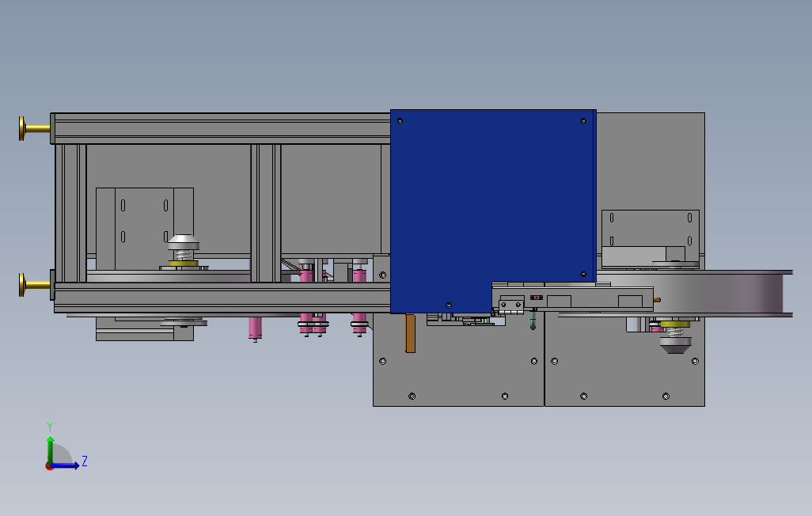Pick the left mounting bracket with slotted holes
812x516 pixels.
click(145, 222)
